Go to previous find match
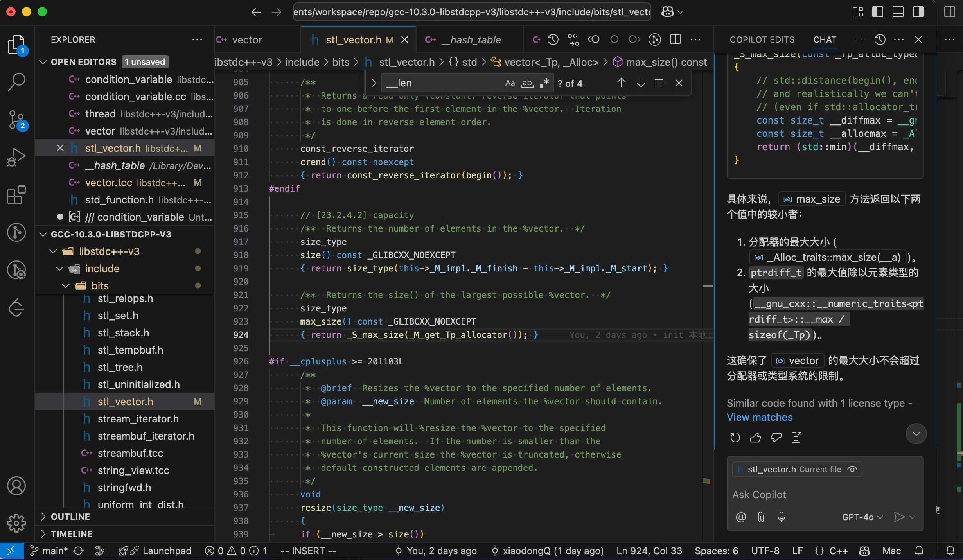963x560 pixels. coord(621,83)
